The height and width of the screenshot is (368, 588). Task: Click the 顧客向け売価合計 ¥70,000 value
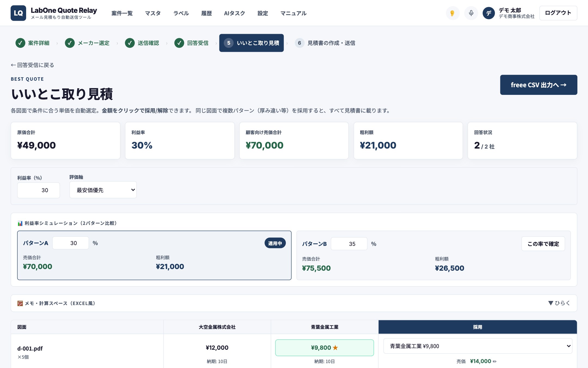264,145
